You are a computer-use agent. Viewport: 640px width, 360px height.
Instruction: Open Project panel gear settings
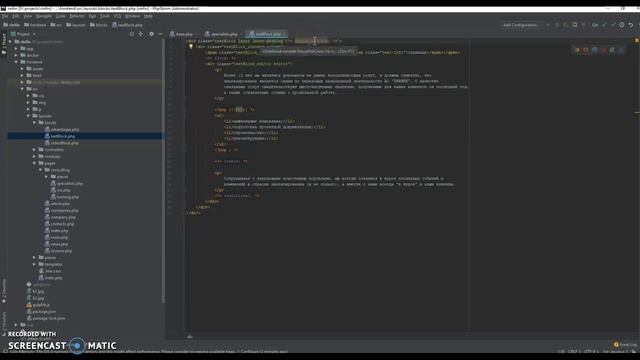click(x=151, y=34)
